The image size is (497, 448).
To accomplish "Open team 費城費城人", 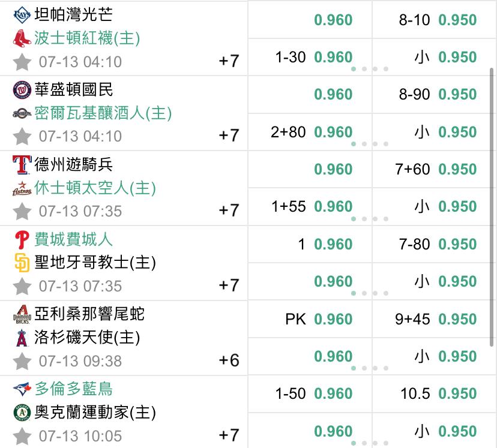I will pyautogui.click(x=73, y=239).
